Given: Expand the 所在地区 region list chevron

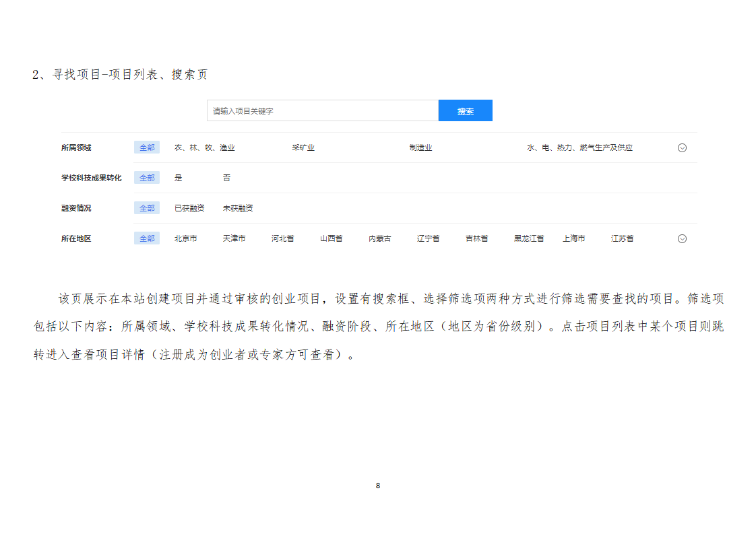Looking at the screenshot, I should coord(681,238).
